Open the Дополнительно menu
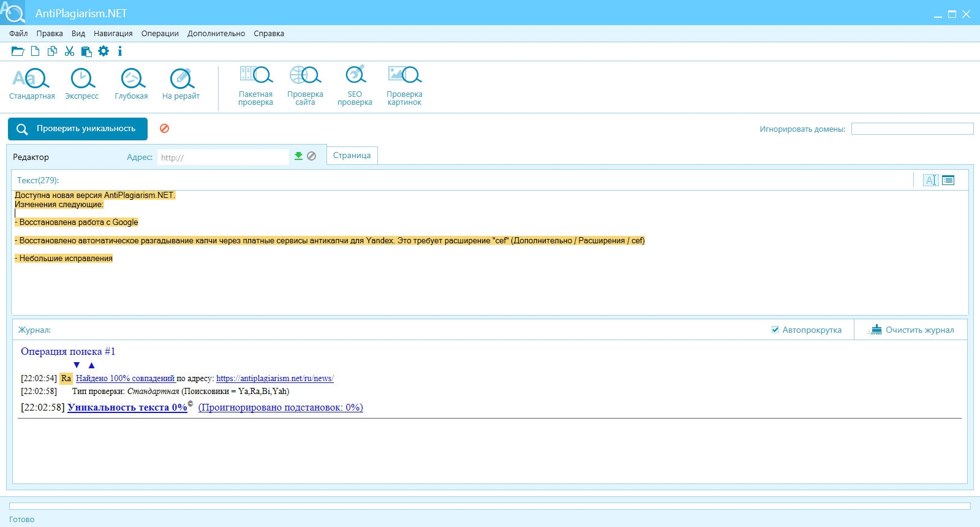The image size is (980, 527). [216, 34]
